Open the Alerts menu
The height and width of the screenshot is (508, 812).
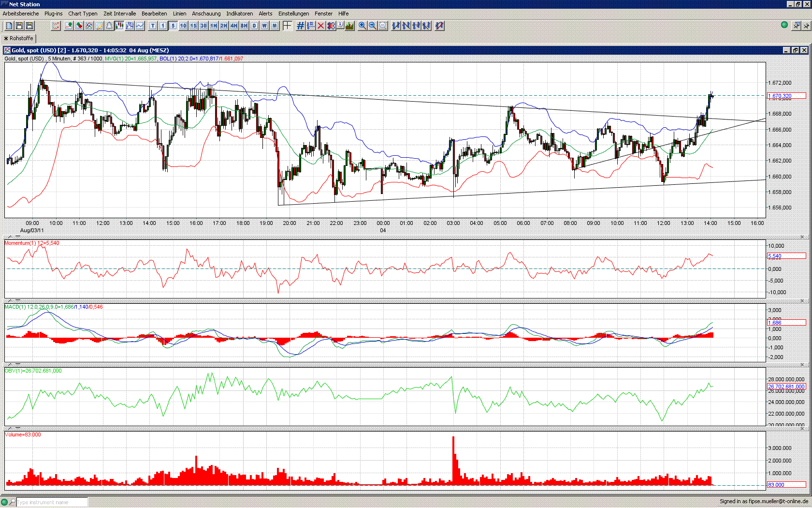click(265, 14)
